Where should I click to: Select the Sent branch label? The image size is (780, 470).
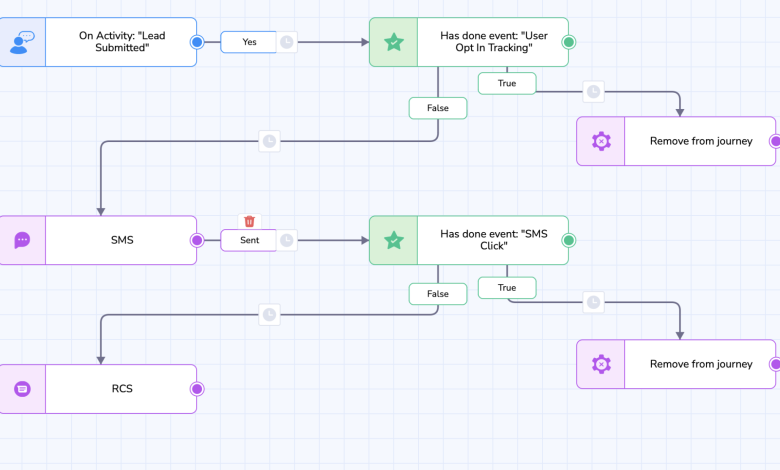pos(249,240)
